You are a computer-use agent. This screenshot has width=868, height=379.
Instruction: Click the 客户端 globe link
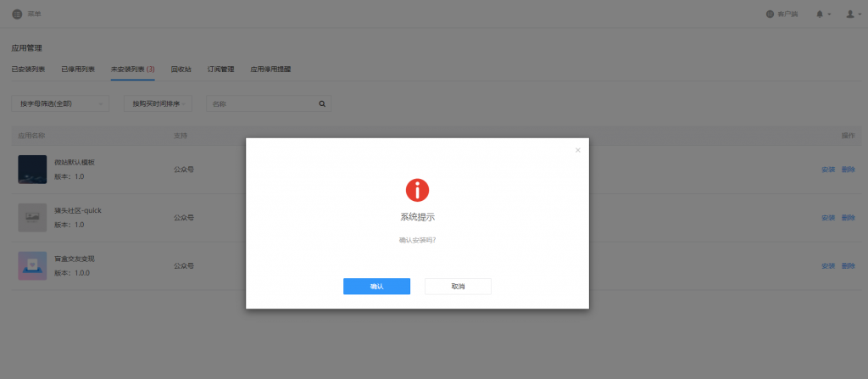tap(782, 14)
